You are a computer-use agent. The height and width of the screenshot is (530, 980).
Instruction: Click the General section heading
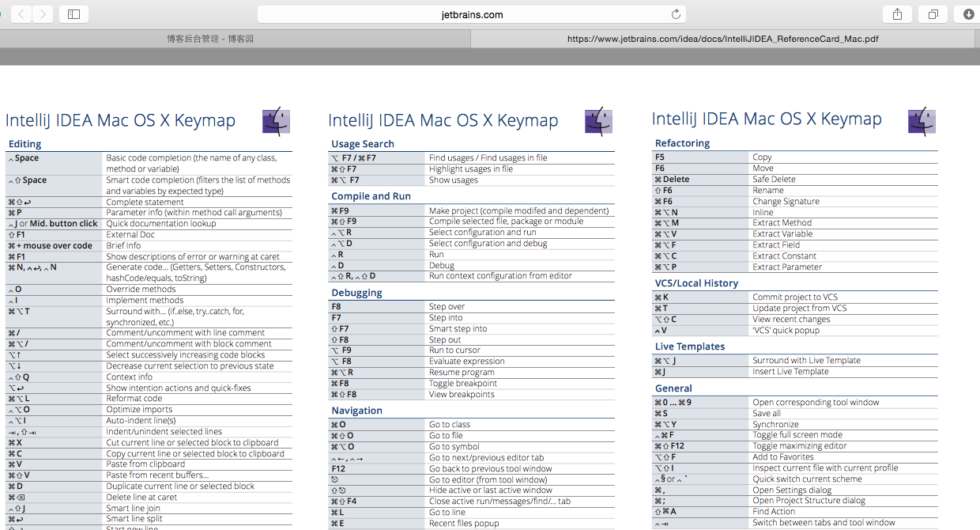click(x=673, y=388)
